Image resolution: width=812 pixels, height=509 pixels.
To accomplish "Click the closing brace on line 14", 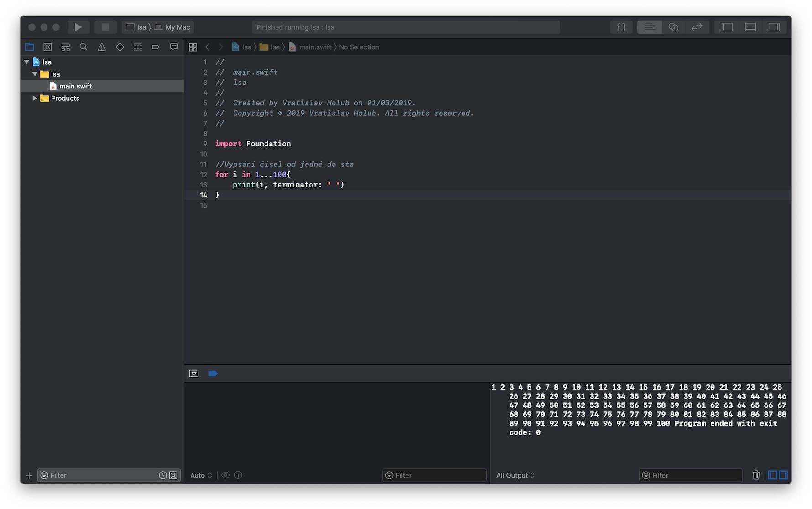I will coord(217,195).
